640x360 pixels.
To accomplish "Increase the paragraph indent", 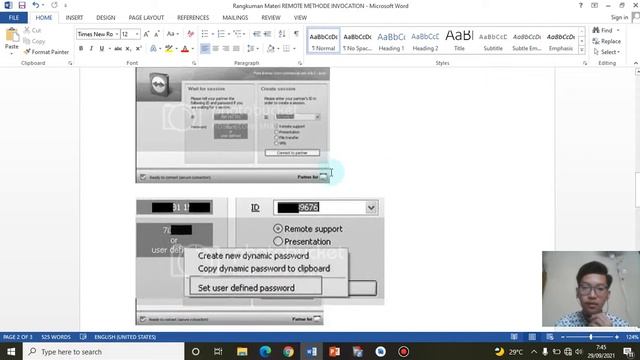I will 267,34.
